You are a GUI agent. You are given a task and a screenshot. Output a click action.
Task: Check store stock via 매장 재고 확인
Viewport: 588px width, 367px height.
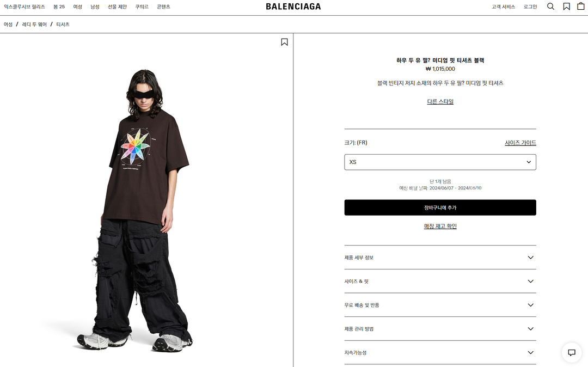point(440,226)
